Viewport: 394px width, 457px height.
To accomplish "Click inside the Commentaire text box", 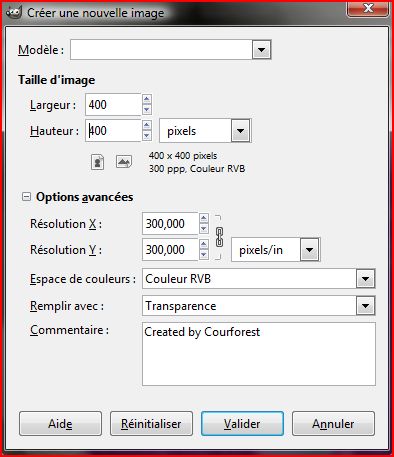I will point(259,354).
